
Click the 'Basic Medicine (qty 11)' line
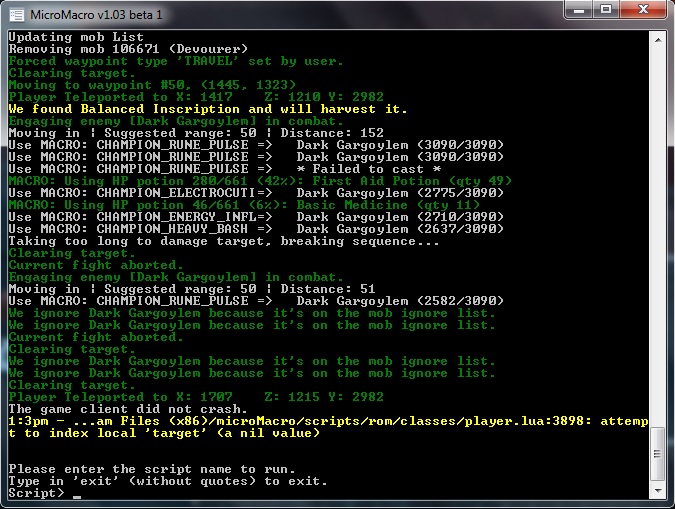tap(244, 205)
